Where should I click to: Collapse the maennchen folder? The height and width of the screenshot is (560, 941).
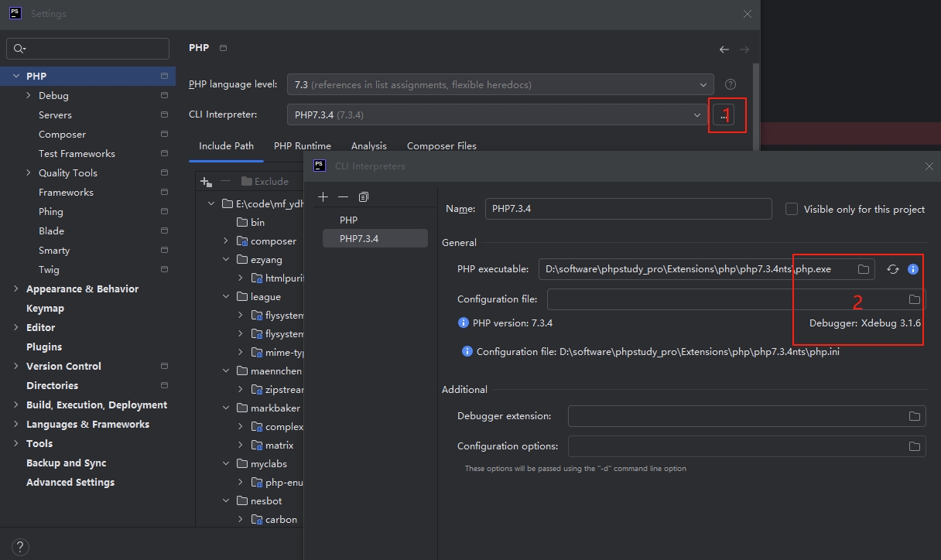coord(226,370)
